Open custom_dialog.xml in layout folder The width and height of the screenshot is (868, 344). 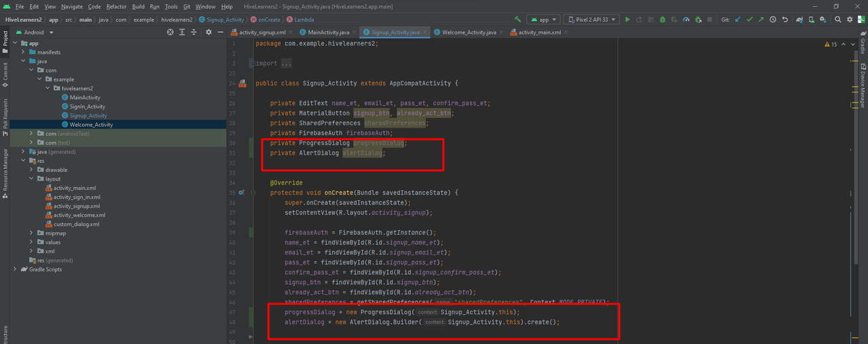click(76, 224)
